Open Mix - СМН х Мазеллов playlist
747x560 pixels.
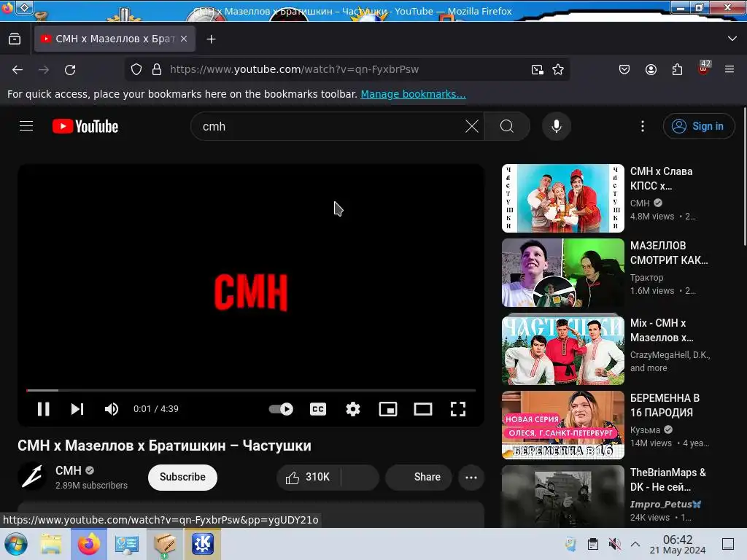(562, 351)
